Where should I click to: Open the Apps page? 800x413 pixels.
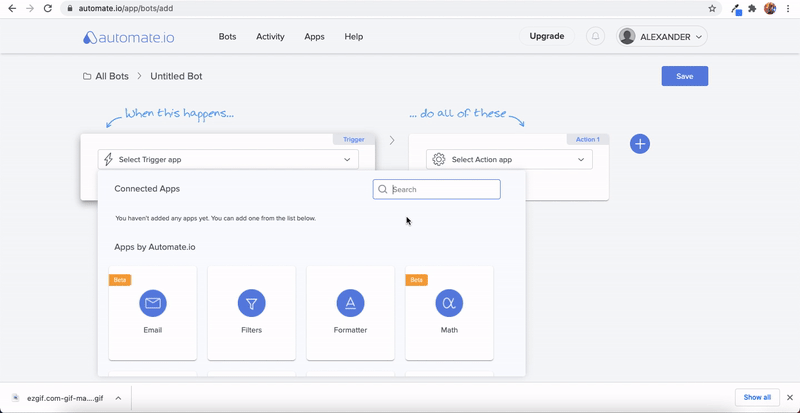[314, 37]
